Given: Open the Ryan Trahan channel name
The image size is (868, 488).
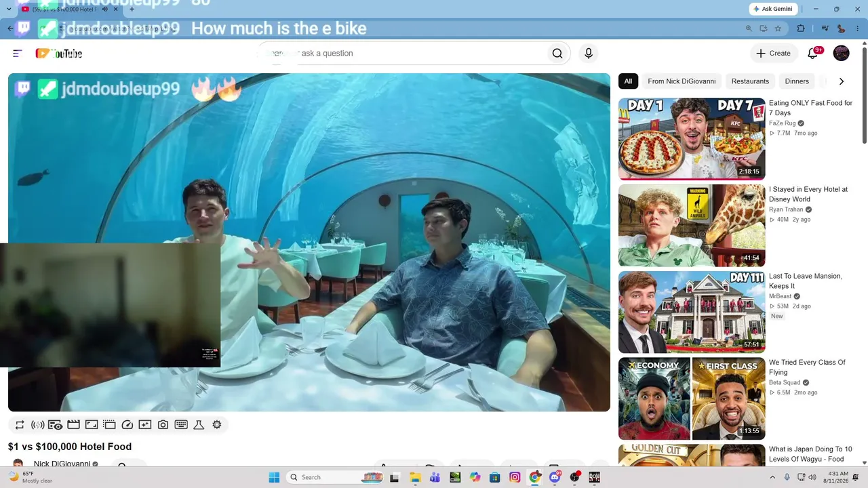Looking at the screenshot, I should pyautogui.click(x=786, y=209).
